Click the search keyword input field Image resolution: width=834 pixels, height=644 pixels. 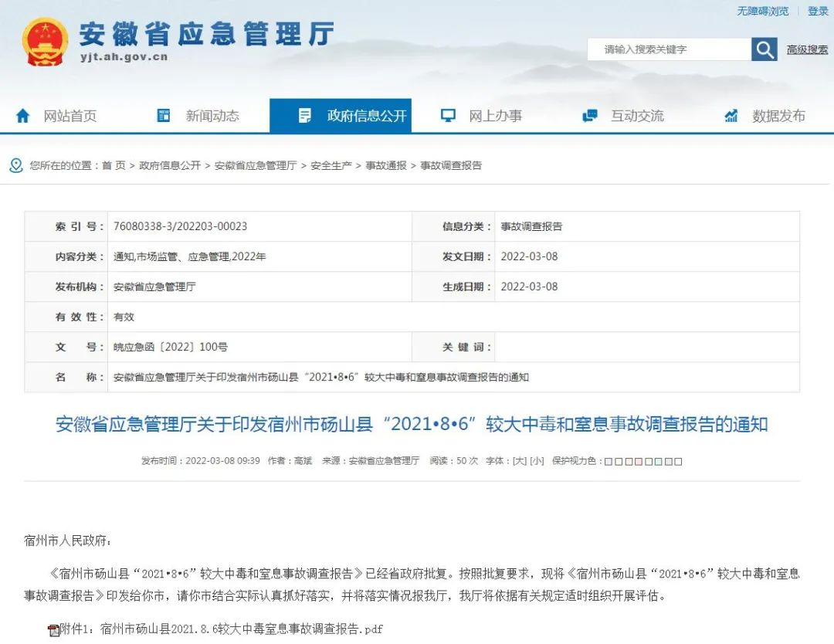(x=669, y=49)
